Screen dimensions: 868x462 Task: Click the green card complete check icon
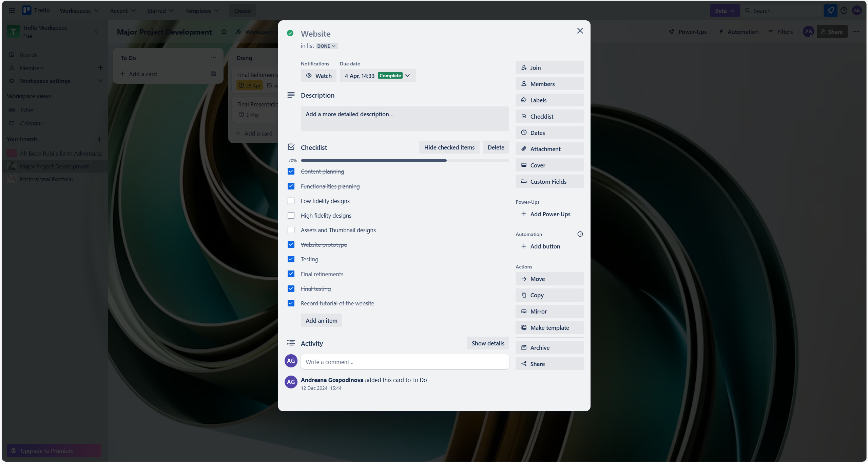click(x=290, y=33)
